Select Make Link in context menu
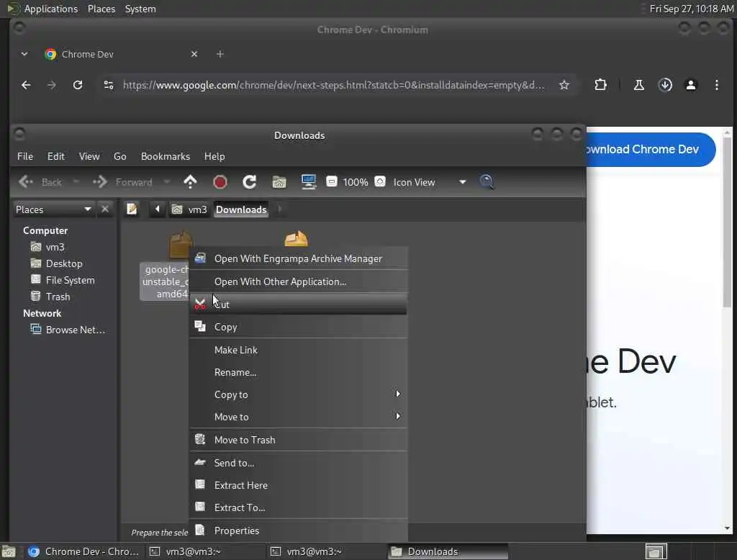This screenshot has width=737, height=560. pyautogui.click(x=298, y=350)
